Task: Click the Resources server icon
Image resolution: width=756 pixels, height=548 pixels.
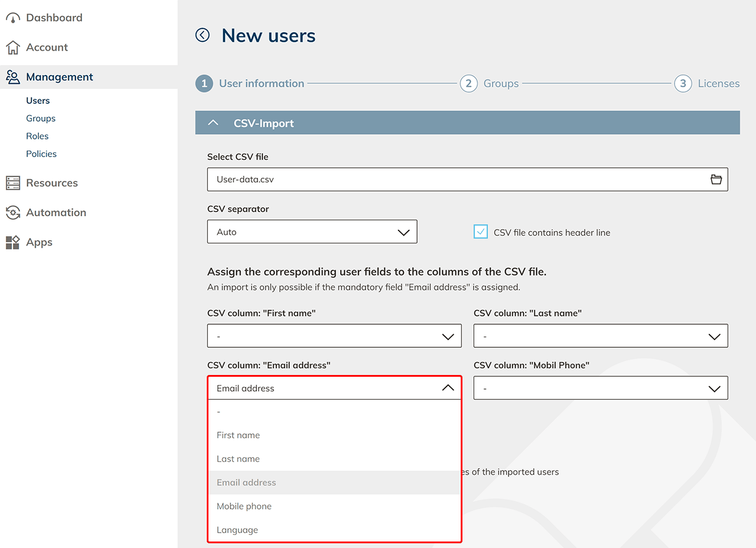Action: 12,183
